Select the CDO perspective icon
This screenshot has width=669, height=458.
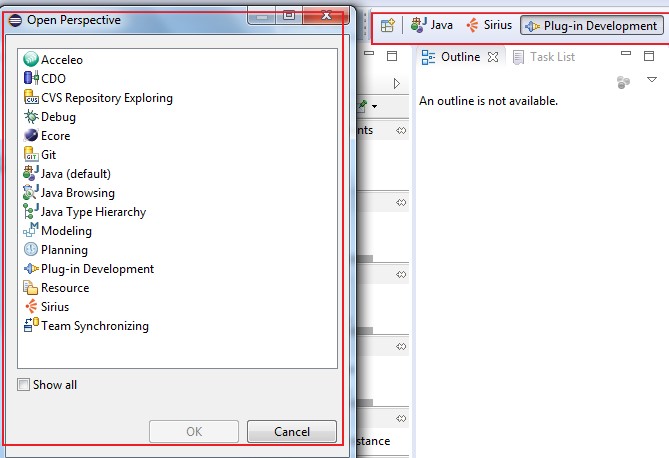pyautogui.click(x=31, y=78)
